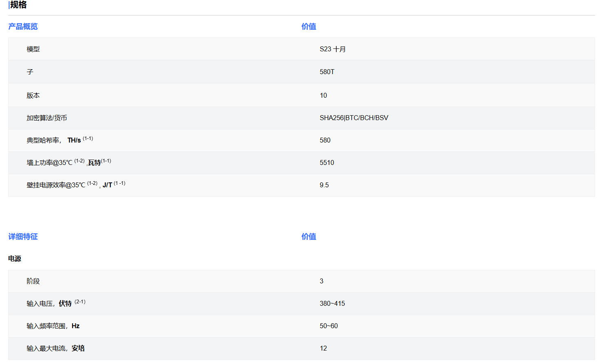Select the 版本 row label

click(33, 96)
